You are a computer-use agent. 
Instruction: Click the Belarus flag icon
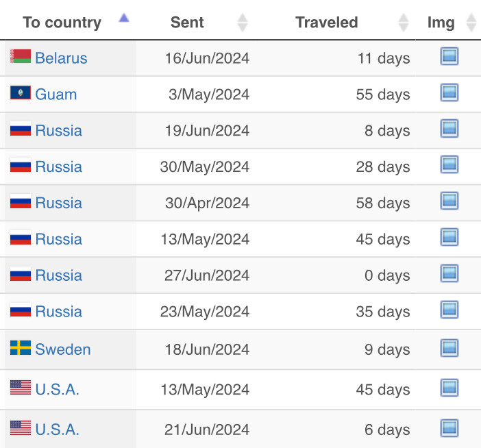click(x=21, y=58)
